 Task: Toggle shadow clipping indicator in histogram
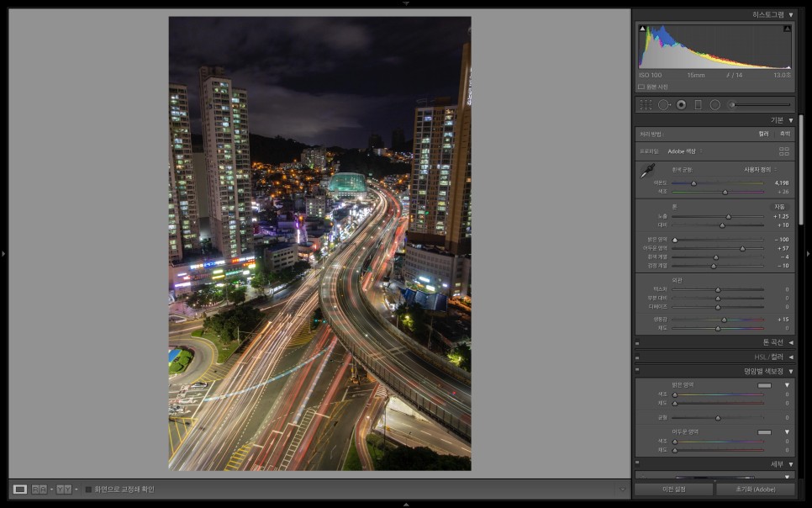[643, 29]
